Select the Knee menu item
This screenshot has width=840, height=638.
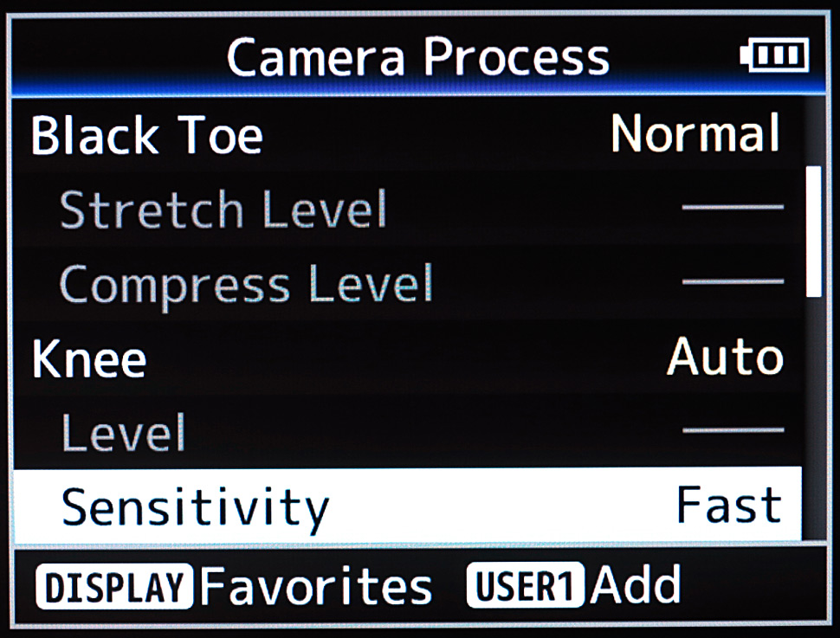(89, 358)
